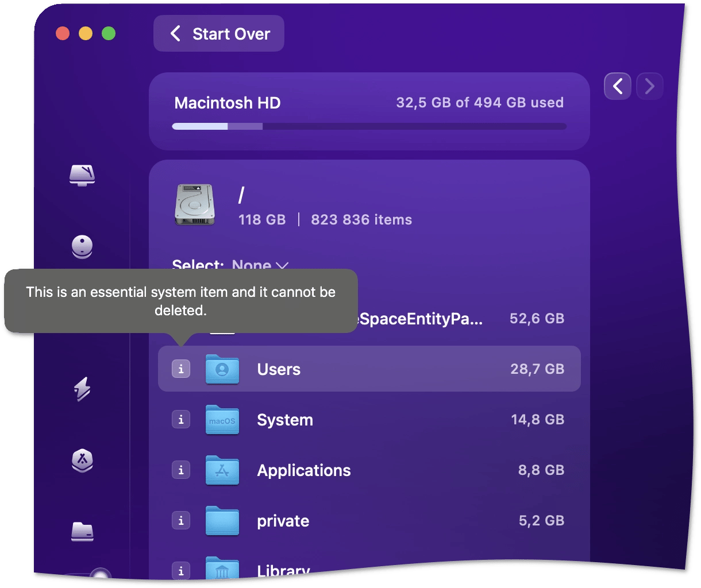Maximize the window with the green button
This screenshot has width=701, height=588.
click(109, 33)
